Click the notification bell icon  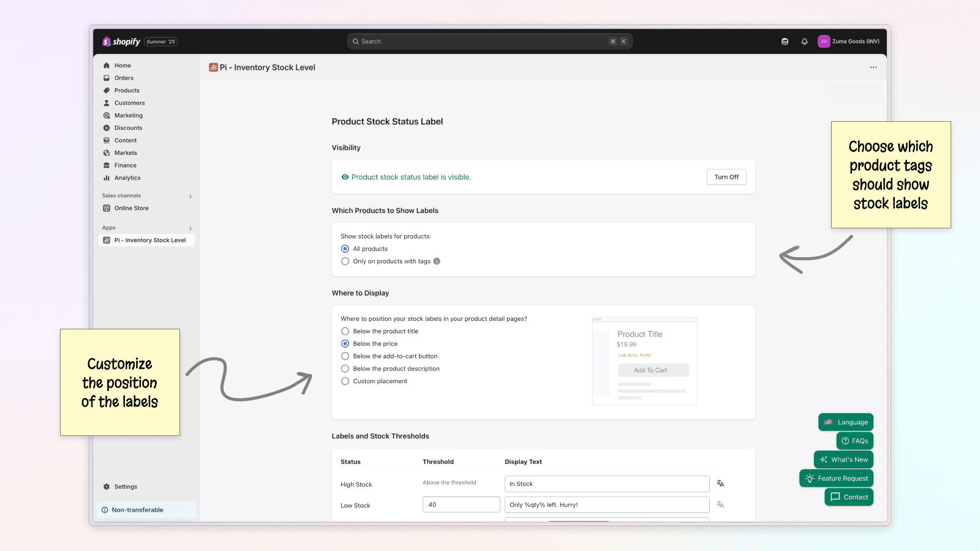(x=804, y=41)
